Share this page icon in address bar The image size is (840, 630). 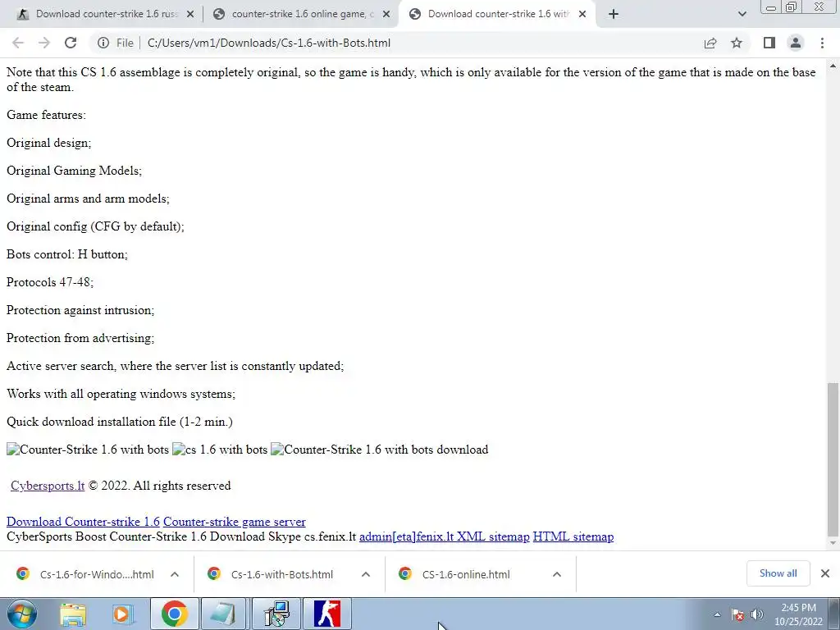click(710, 43)
